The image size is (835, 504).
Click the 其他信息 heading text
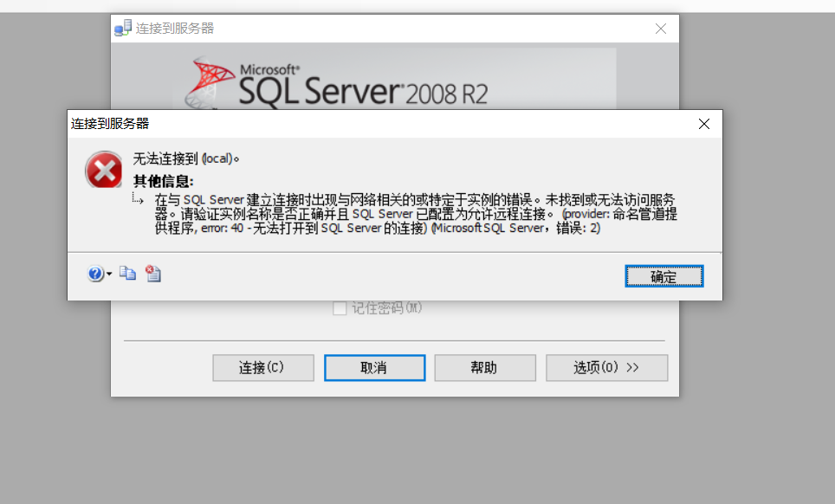pos(164,182)
